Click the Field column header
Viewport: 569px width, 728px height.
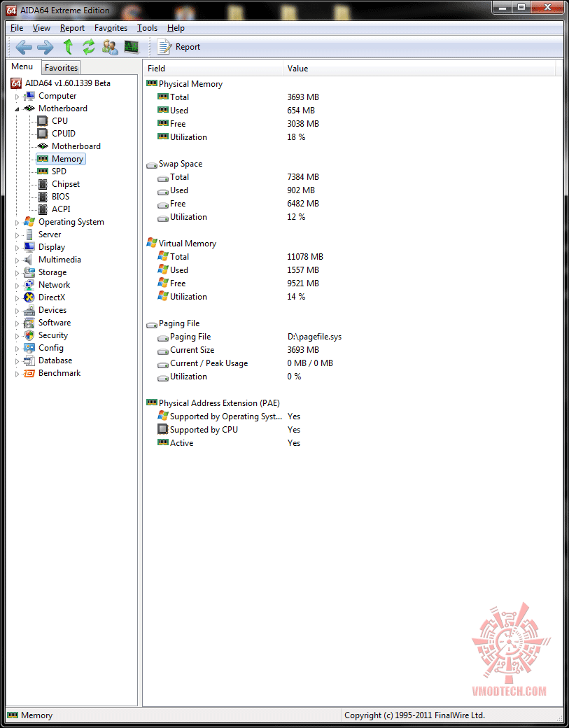[213, 69]
